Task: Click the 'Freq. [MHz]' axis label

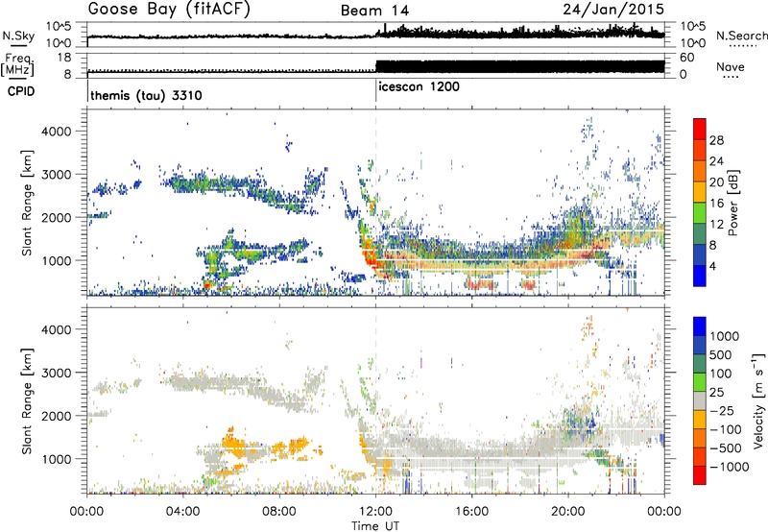Action: [17, 64]
